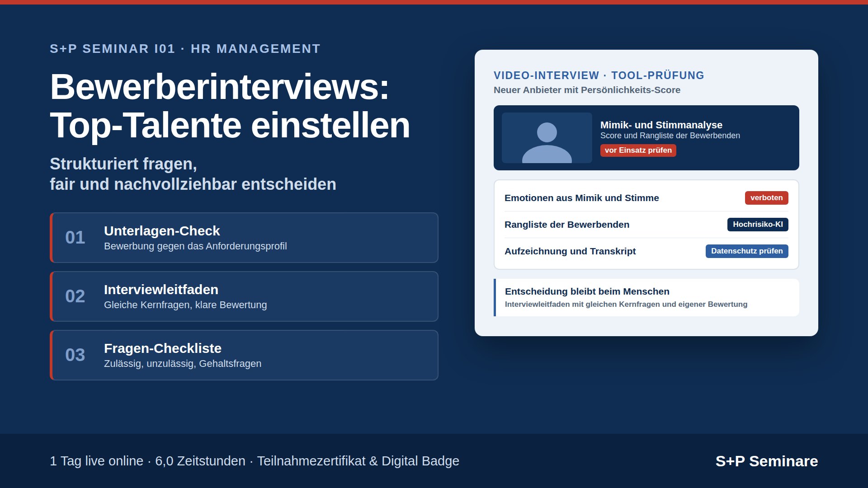Click 'Rangliste der Bewerbenden' row label
Image resolution: width=868 pixels, height=488 pixels.
point(566,225)
